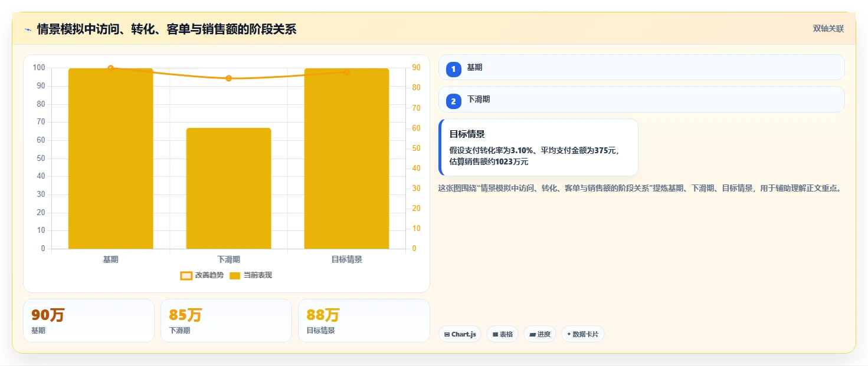Click the 88万 目标情景 data card
The height and width of the screenshot is (366, 868).
[x=364, y=321]
